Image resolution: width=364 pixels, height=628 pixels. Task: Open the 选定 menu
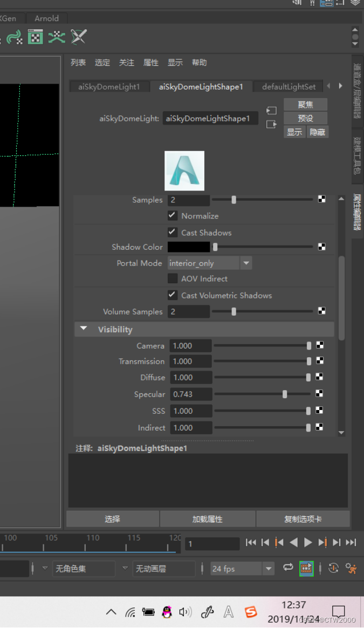(x=102, y=63)
